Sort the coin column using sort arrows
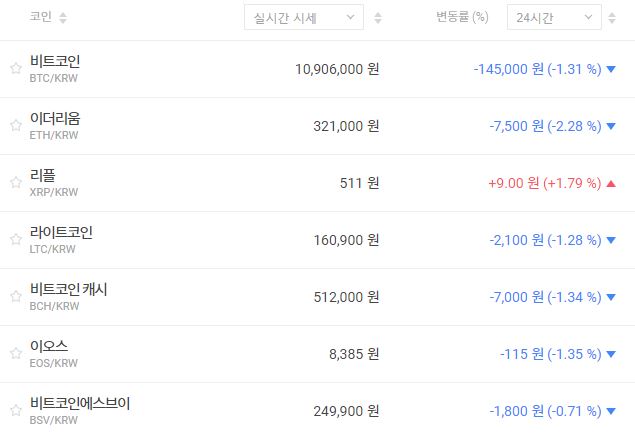635x434 pixels. click(x=63, y=18)
